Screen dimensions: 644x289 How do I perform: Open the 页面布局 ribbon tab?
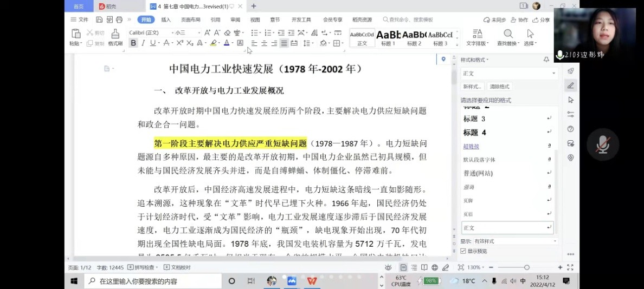click(190, 20)
